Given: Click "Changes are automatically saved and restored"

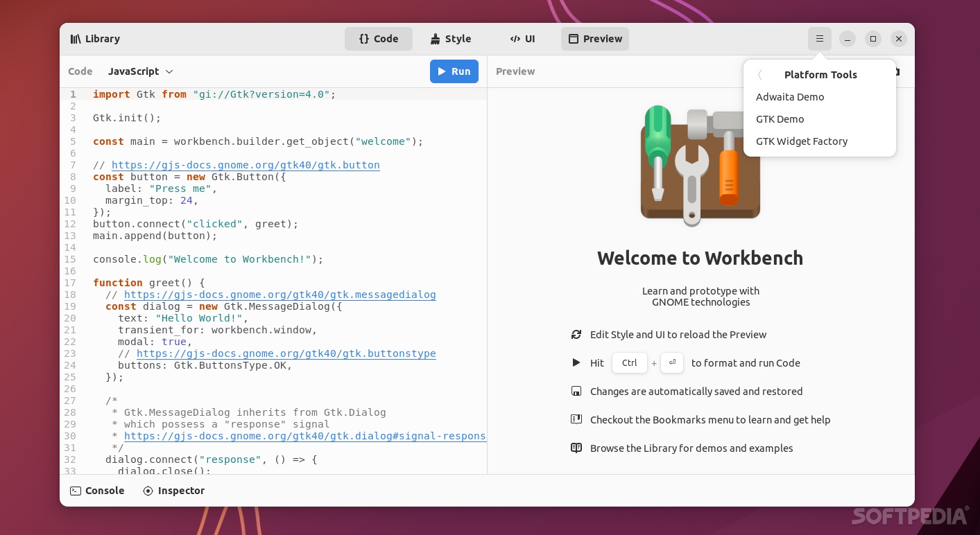Looking at the screenshot, I should tap(696, 392).
